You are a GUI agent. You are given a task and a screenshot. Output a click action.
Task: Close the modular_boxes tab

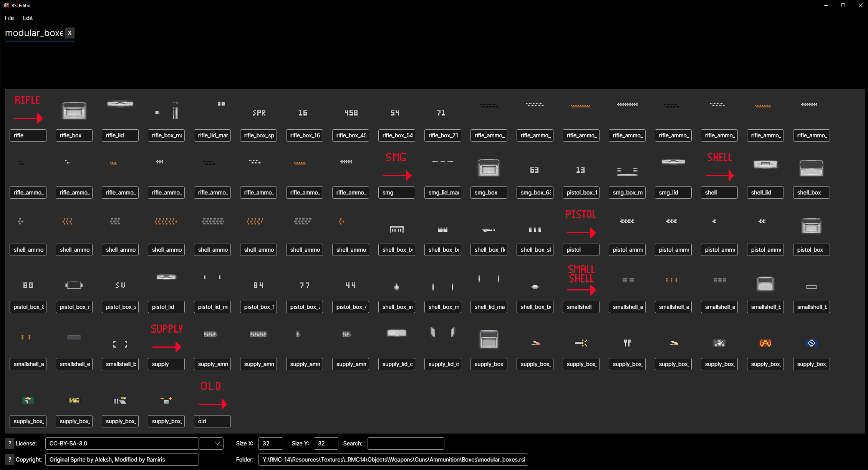pos(70,33)
